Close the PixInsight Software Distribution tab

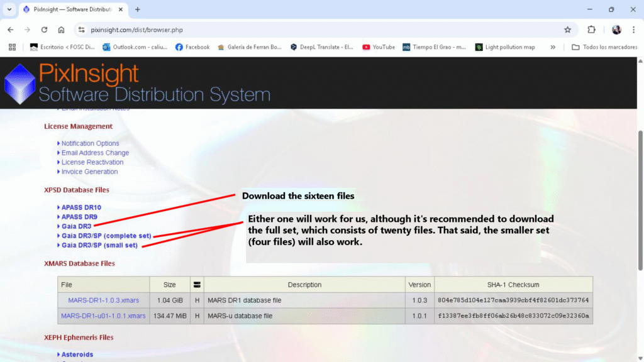click(x=120, y=9)
